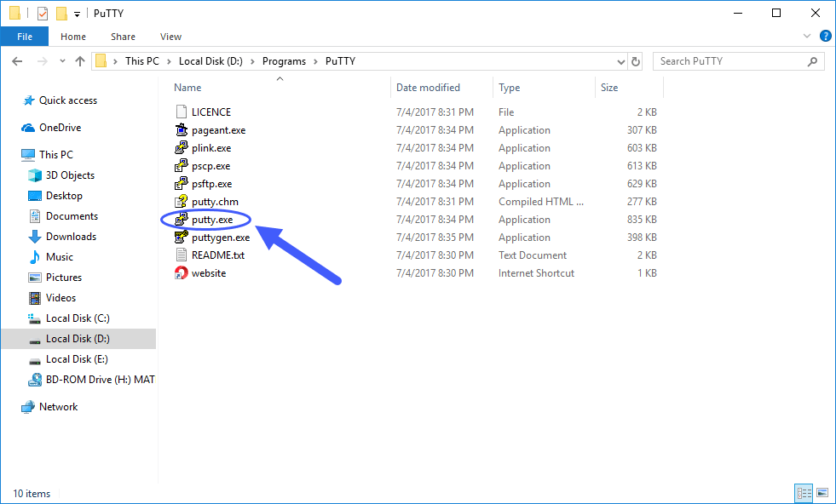Expand the address bar history dropdown
836x504 pixels.
(621, 62)
